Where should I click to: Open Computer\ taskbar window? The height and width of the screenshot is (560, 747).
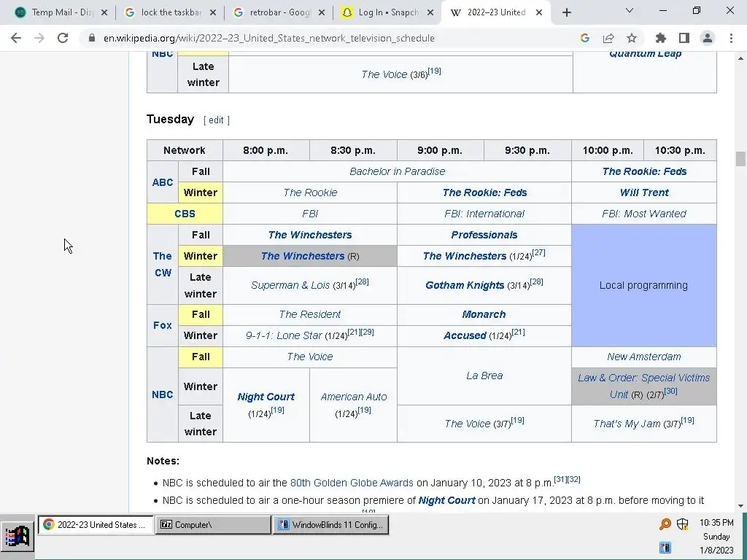[x=213, y=525]
